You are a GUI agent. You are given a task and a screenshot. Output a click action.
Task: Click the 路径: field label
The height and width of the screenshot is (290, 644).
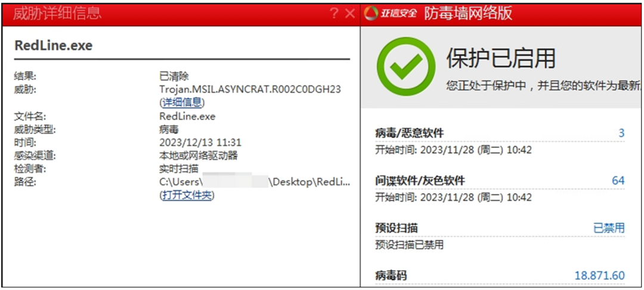point(25,182)
